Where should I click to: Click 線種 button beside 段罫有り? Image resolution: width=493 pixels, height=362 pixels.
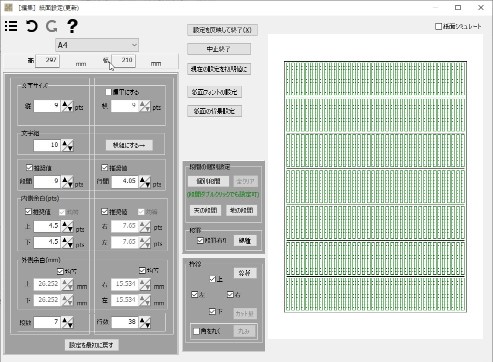245,240
